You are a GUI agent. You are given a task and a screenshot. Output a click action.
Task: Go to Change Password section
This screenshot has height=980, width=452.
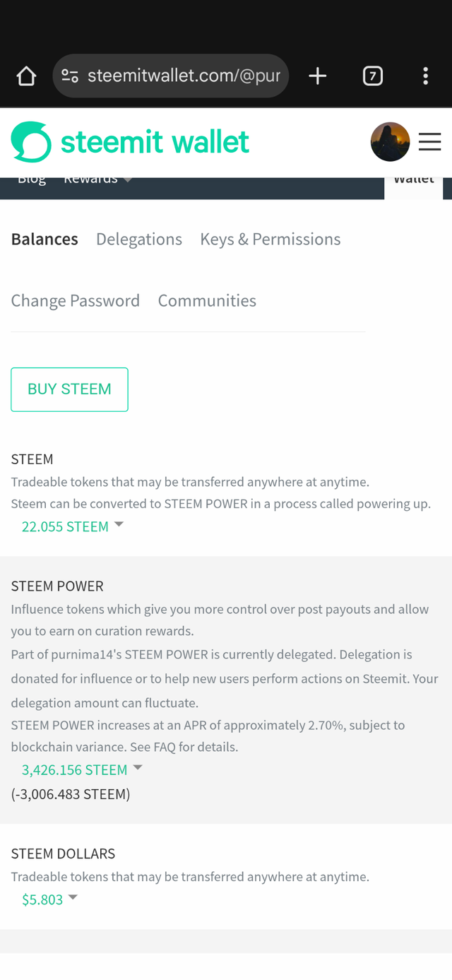click(x=76, y=301)
